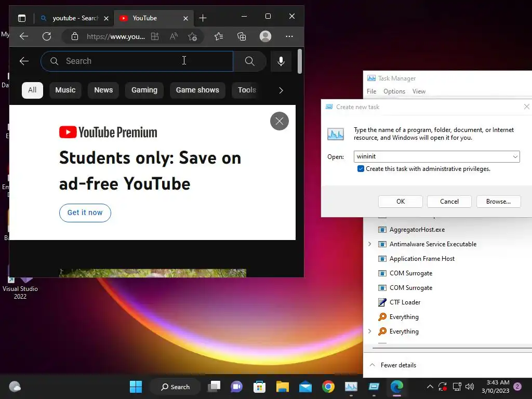Focus the YouTube Search input field
The height and width of the screenshot is (399, 532).
pyautogui.click(x=137, y=61)
